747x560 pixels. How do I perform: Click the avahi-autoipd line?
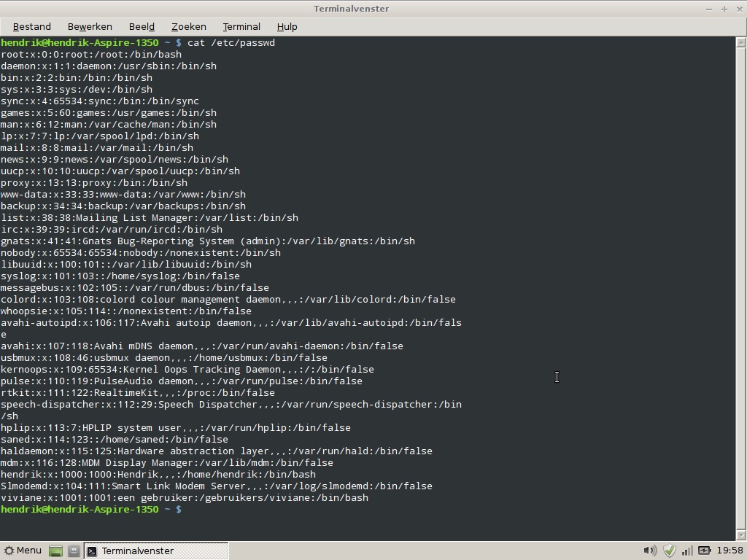click(x=231, y=329)
